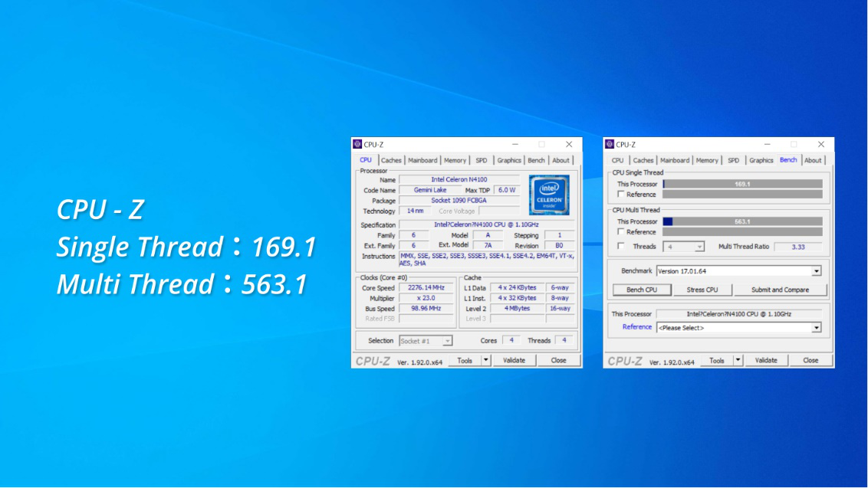Click the Intel Celeron inside logo
The width and height of the screenshot is (868, 488).
click(x=549, y=195)
